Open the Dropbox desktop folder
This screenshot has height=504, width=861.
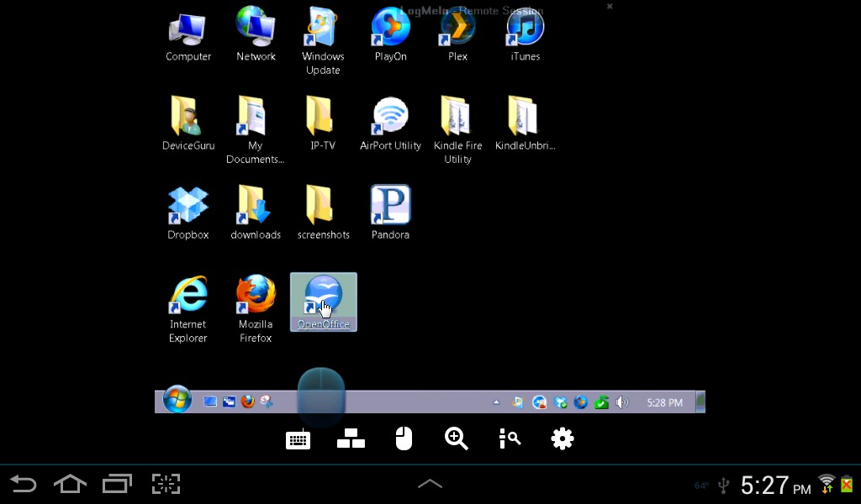[x=188, y=213]
